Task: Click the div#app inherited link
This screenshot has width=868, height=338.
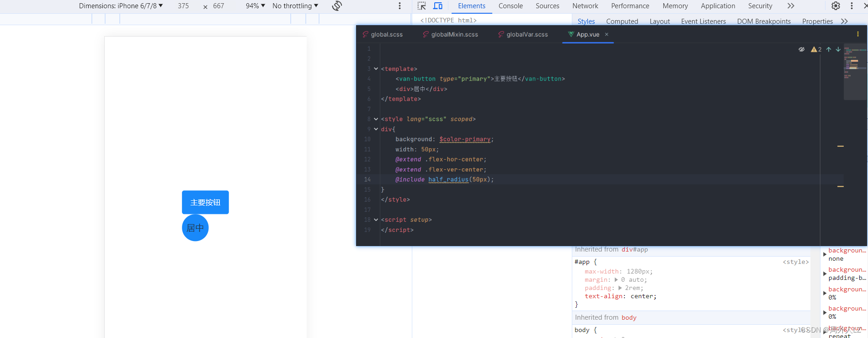Action: click(x=634, y=249)
